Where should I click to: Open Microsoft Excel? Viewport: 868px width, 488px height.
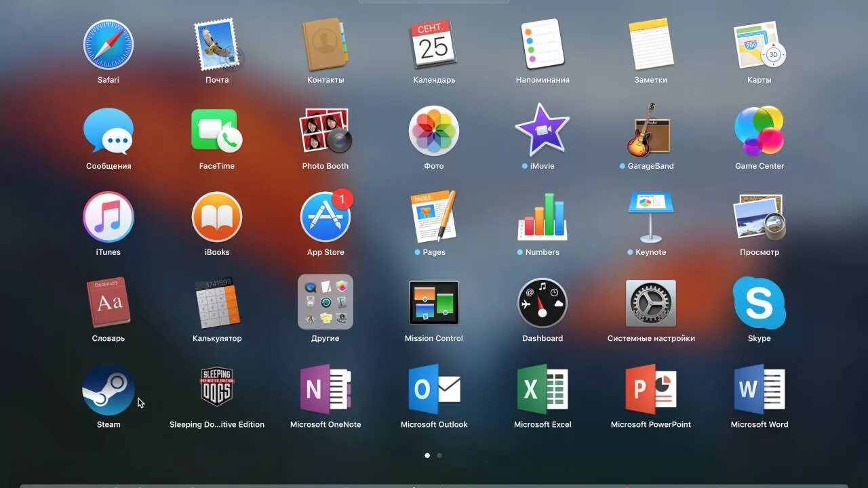coord(542,389)
